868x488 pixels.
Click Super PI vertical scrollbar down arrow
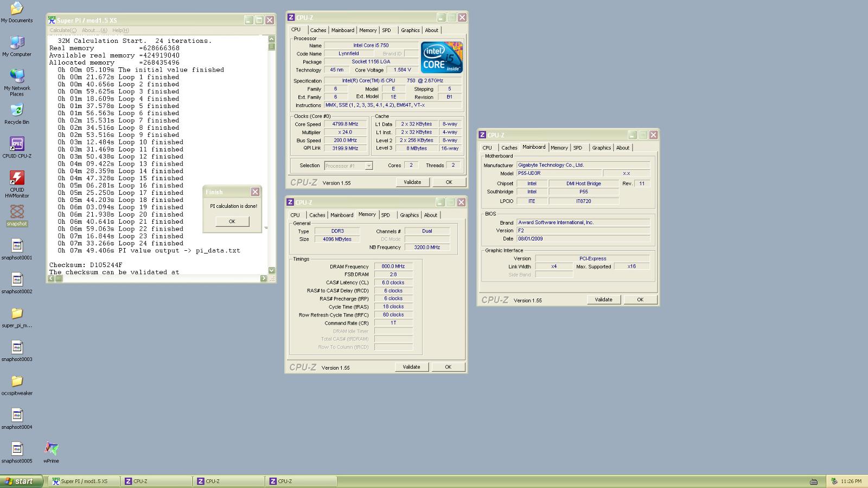pyautogui.click(x=271, y=270)
